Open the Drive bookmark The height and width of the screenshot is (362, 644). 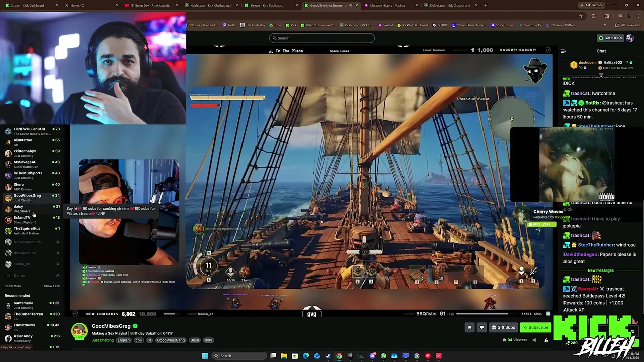(275, 25)
